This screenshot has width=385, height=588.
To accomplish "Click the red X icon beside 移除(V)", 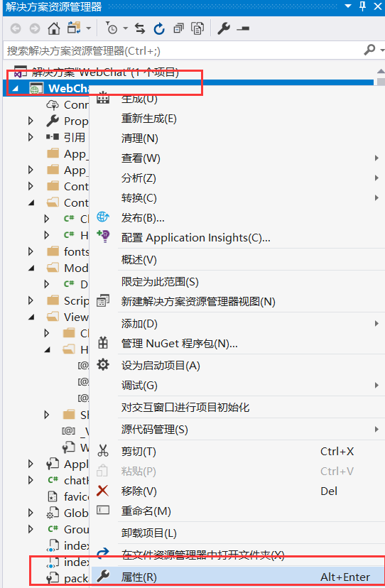I will coord(102,491).
